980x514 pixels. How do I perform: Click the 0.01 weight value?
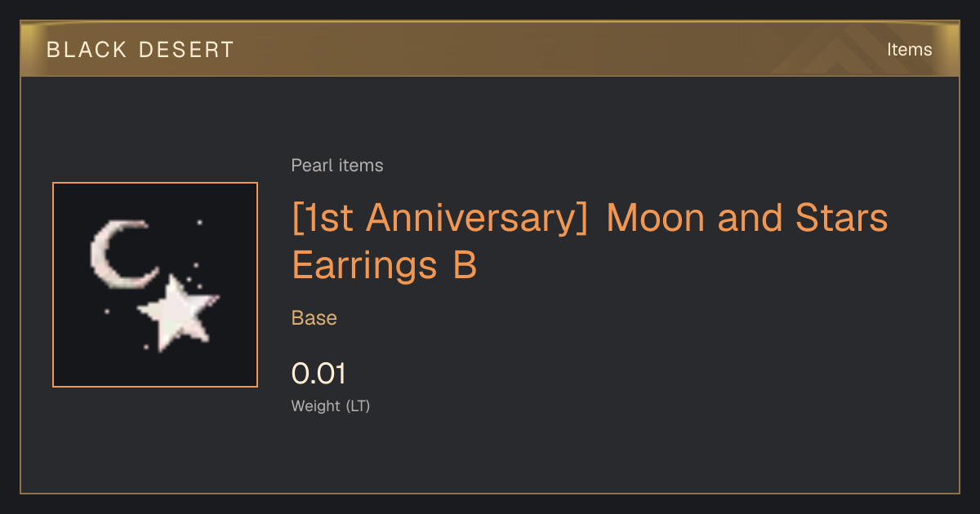(318, 374)
